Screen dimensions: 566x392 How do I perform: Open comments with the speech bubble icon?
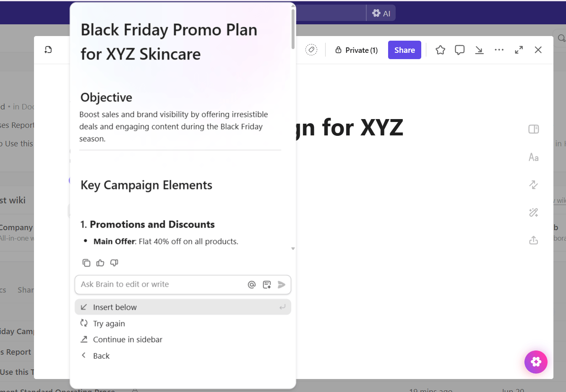click(459, 50)
